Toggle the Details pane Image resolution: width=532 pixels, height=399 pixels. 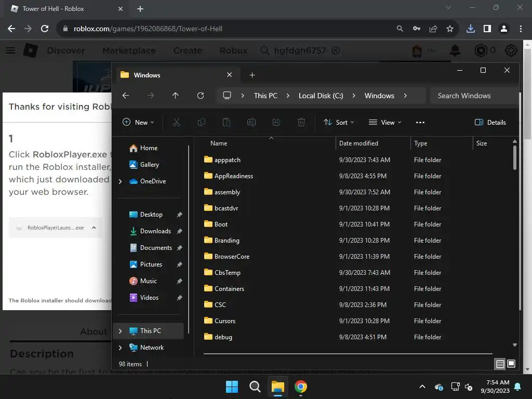point(490,123)
